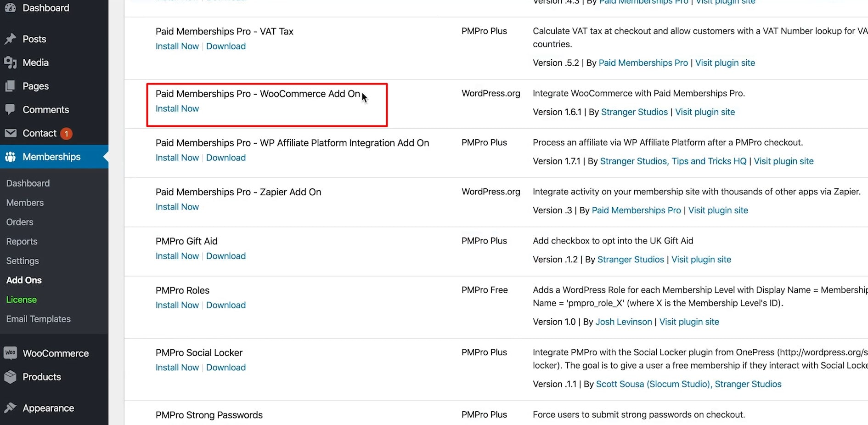Screen dimensions: 868x425
Task: Click the PMPro Plus label for Gift Aid
Action: pos(484,241)
